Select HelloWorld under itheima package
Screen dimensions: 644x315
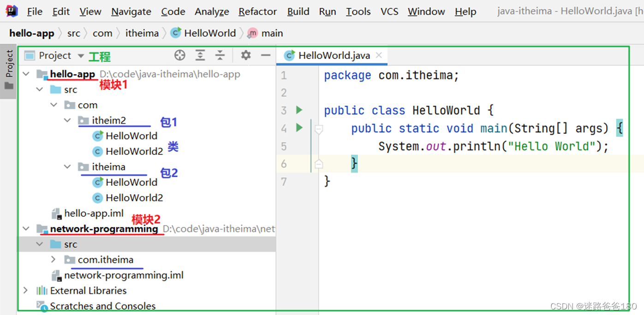click(131, 182)
